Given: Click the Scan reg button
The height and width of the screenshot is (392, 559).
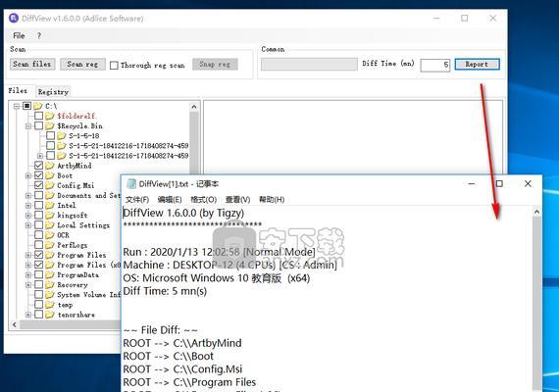Looking at the screenshot, I should [82, 64].
